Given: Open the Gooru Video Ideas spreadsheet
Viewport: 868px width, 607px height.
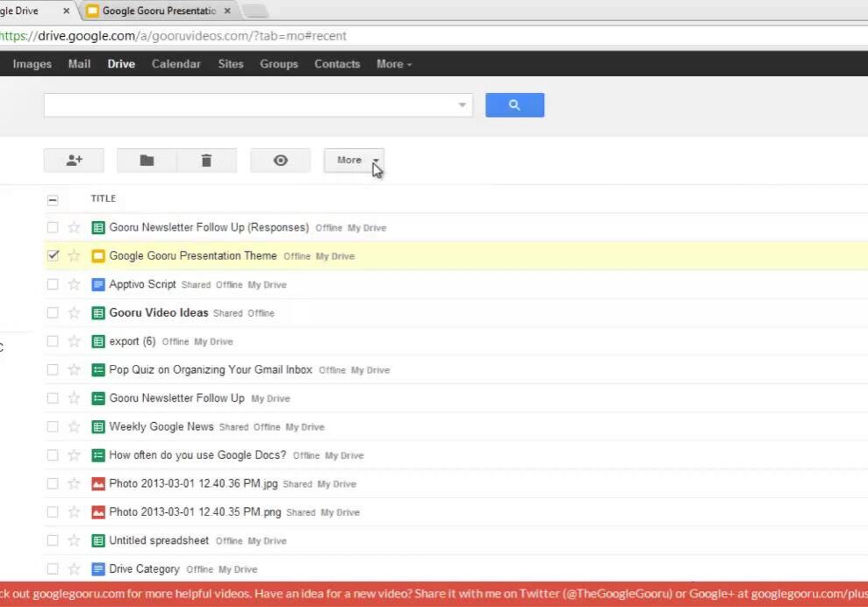Looking at the screenshot, I should pyautogui.click(x=158, y=312).
